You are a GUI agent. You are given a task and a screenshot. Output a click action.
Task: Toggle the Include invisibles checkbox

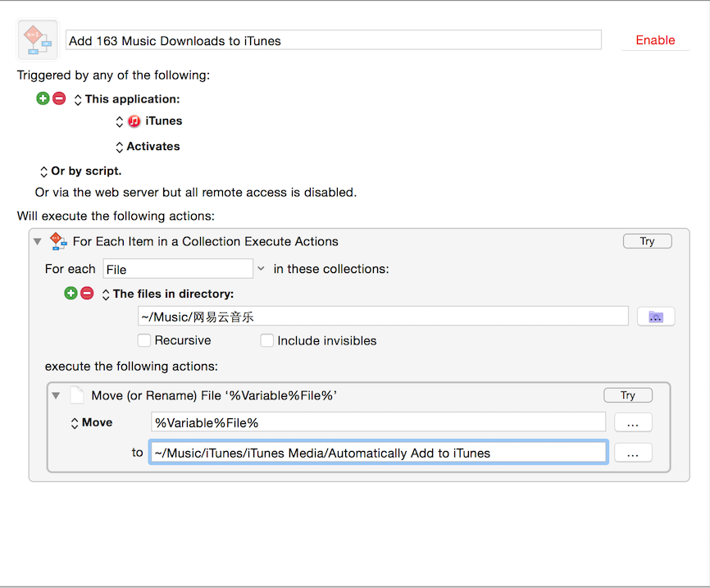(266, 340)
